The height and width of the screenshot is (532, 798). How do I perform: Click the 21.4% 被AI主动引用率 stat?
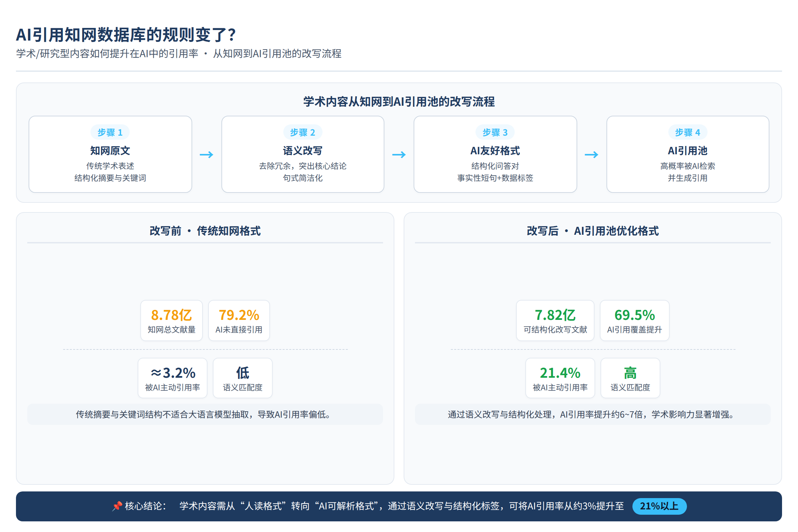point(560,378)
